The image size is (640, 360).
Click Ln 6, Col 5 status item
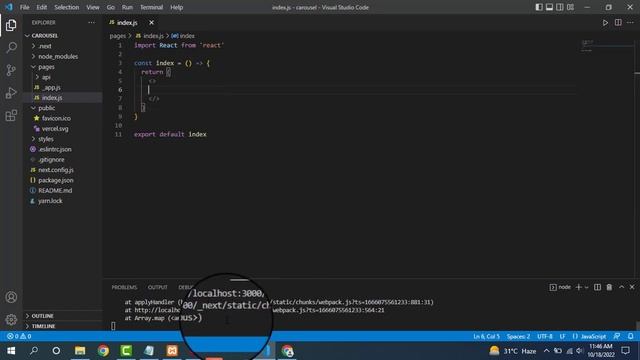(x=486, y=336)
